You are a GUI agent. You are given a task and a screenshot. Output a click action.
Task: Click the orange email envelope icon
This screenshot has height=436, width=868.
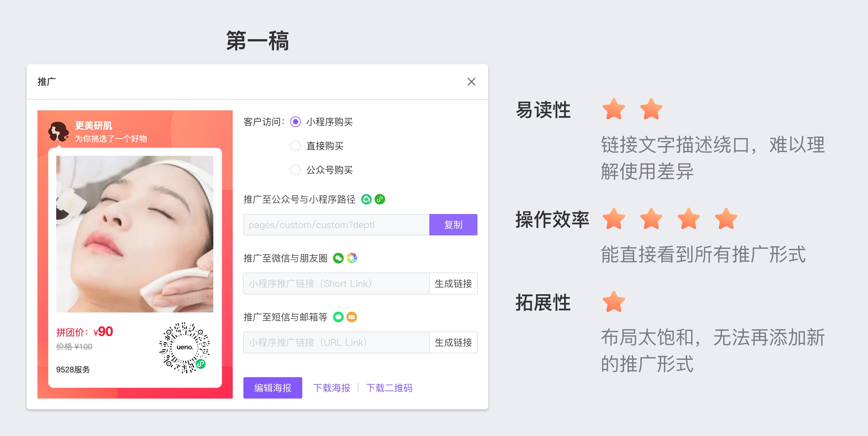(351, 317)
